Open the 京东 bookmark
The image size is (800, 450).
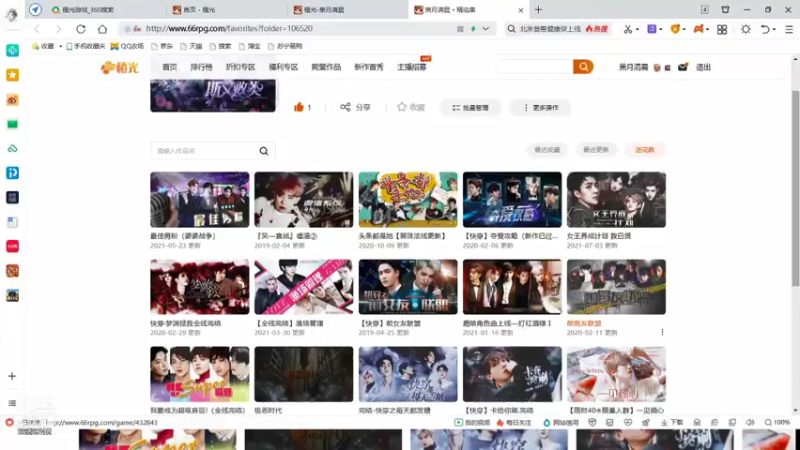coord(162,46)
